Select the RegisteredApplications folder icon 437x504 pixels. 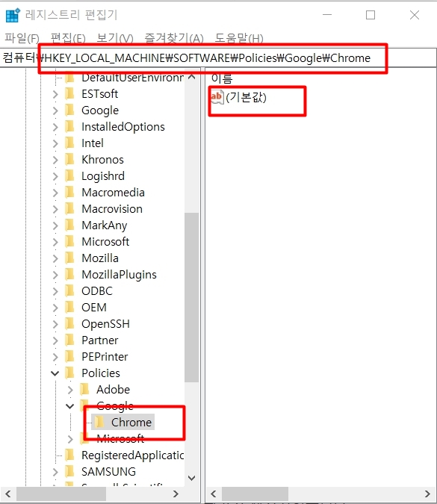(69, 455)
